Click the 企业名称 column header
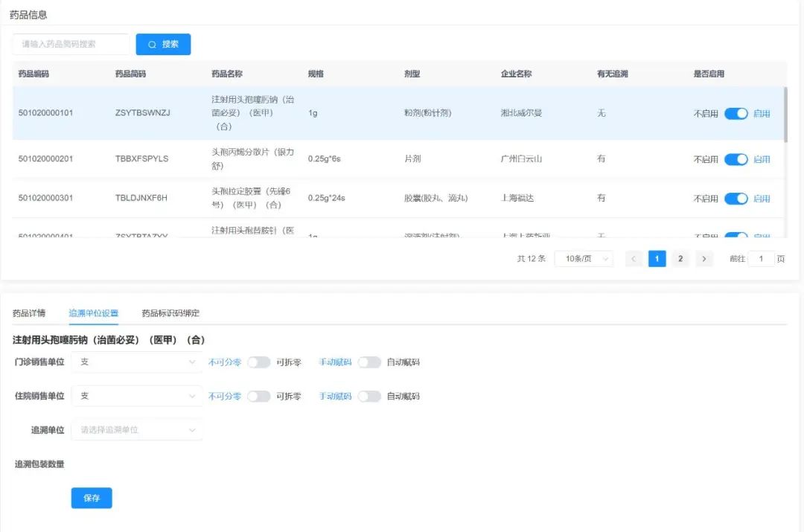Viewport: 804px width, 532px height. tap(517, 74)
